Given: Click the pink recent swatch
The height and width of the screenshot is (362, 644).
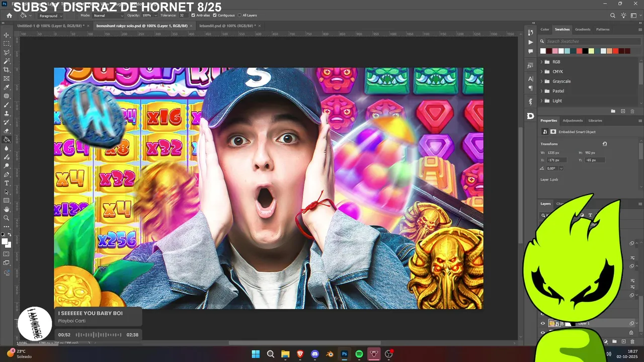Looking at the screenshot, I should [x=555, y=51].
